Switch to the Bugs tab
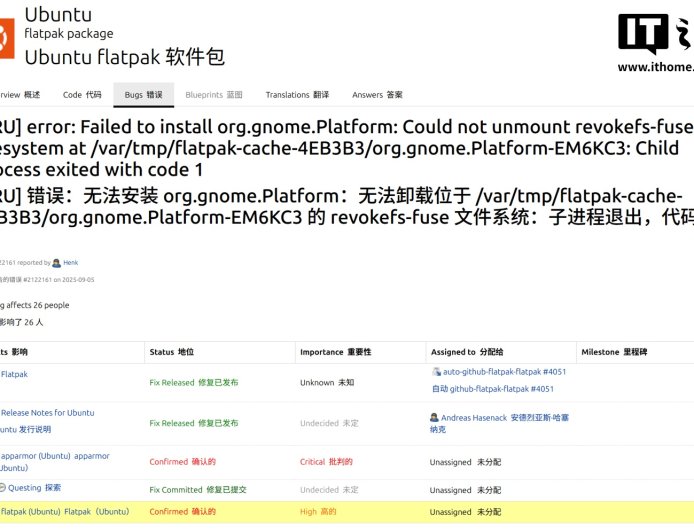The width and height of the screenshot is (694, 532). tap(143, 95)
